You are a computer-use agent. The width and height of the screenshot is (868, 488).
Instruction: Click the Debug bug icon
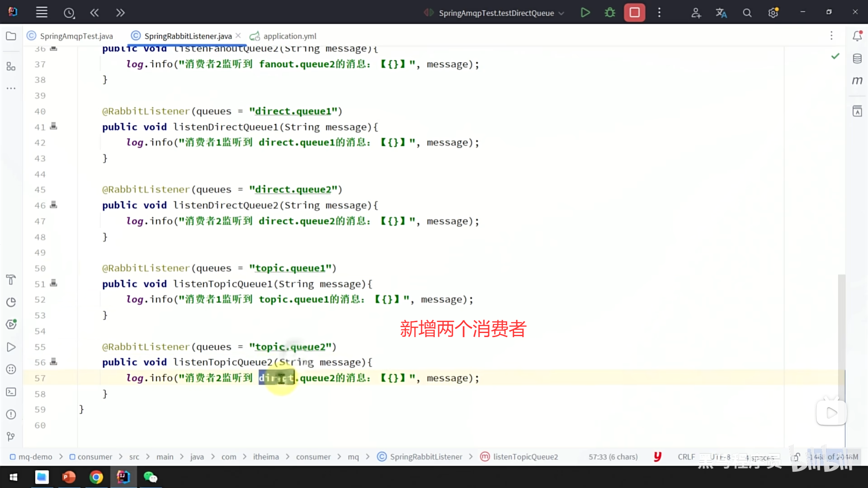610,13
